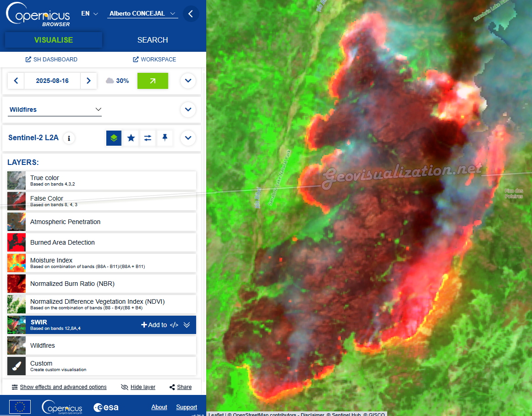This screenshot has width=532, height=416.
Task: Click the Share link
Action: coord(181,387)
